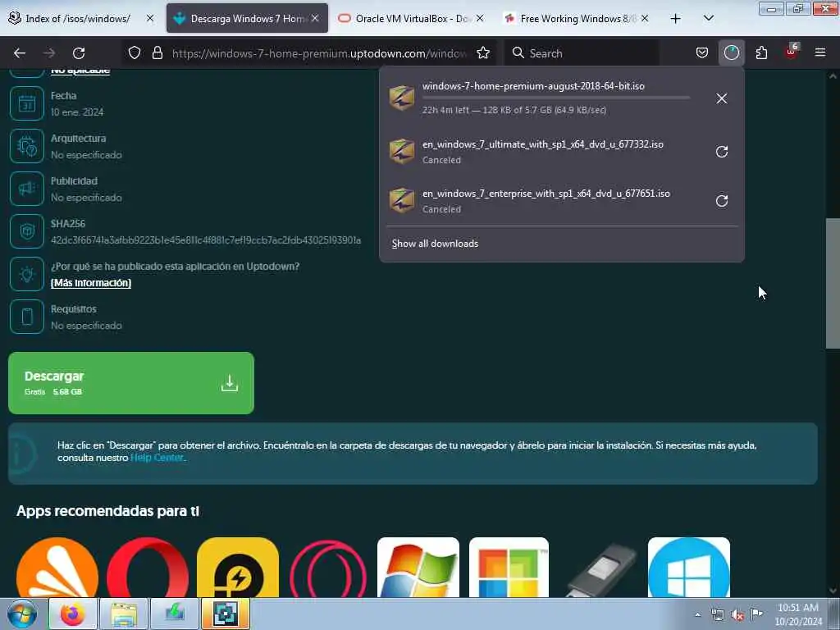The image size is (840, 630).
Task: Show all downloads
Action: click(435, 244)
